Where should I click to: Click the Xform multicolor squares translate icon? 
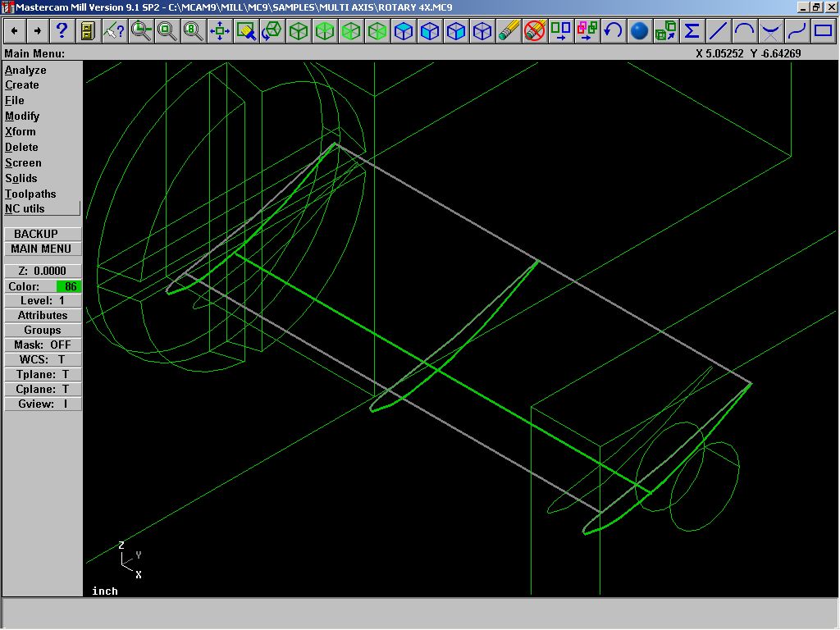click(587, 31)
